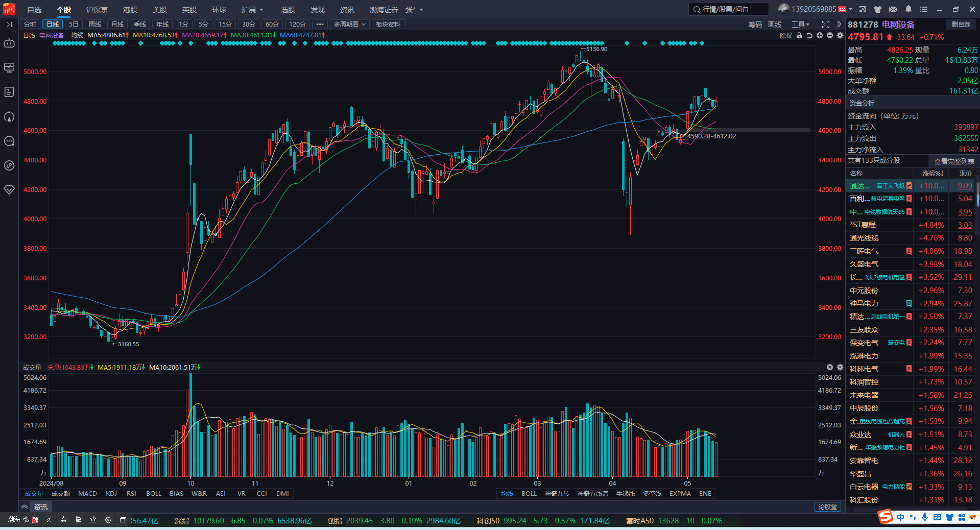Click the user avatar picture
980x530 pixels.
click(x=784, y=9)
